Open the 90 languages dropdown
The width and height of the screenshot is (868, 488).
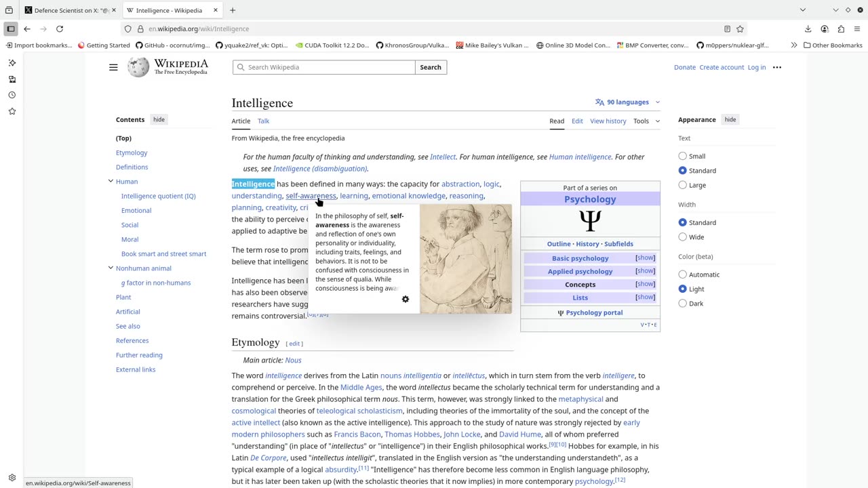(627, 102)
